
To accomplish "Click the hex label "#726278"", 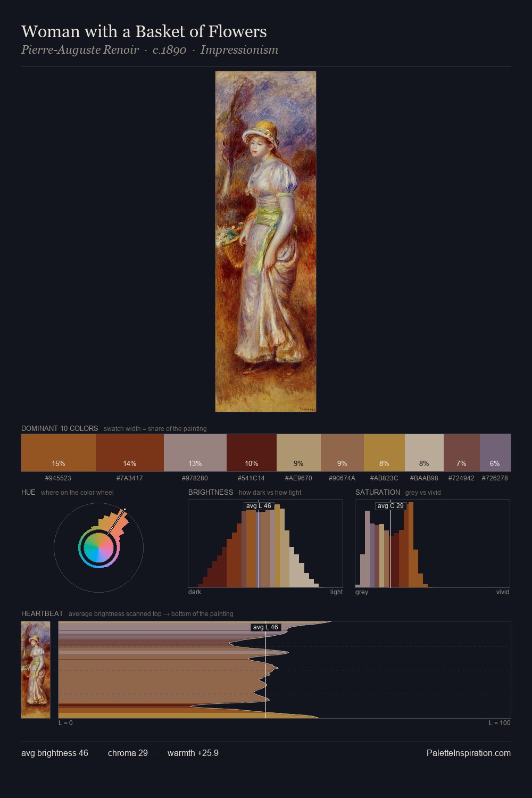I will click(495, 478).
